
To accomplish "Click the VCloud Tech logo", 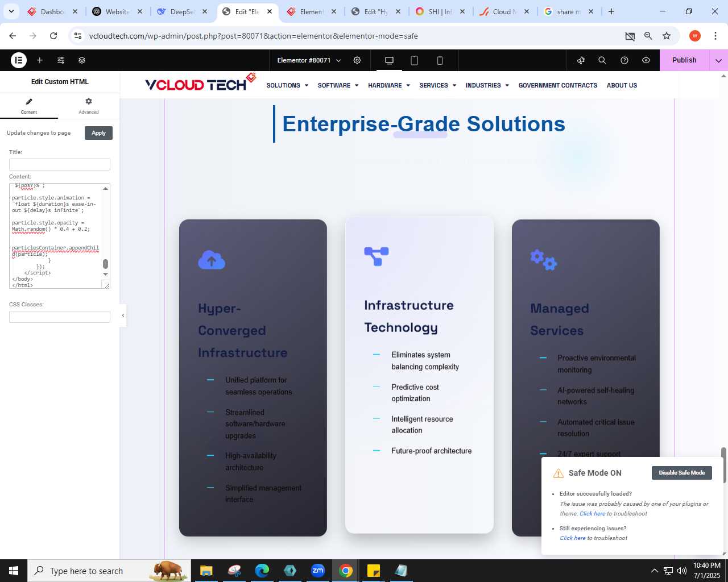I will (x=200, y=83).
